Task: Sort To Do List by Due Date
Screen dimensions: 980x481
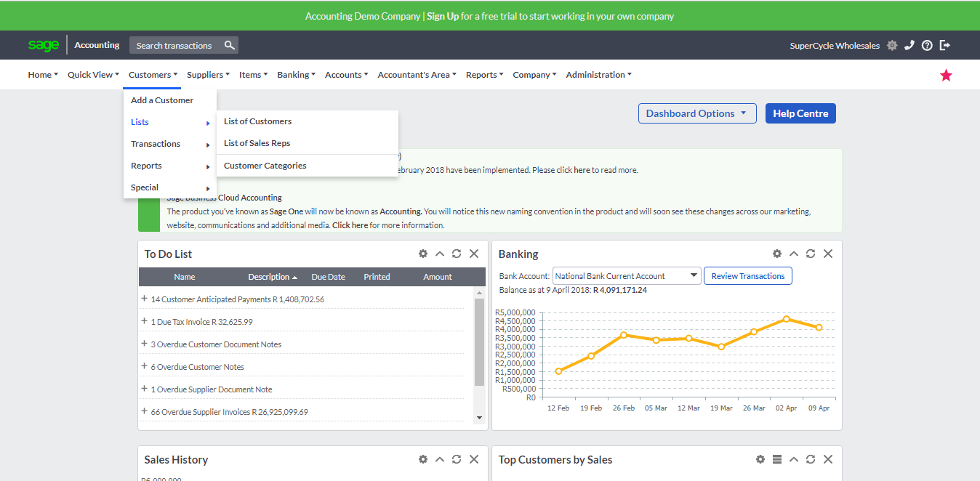Action: pos(328,277)
